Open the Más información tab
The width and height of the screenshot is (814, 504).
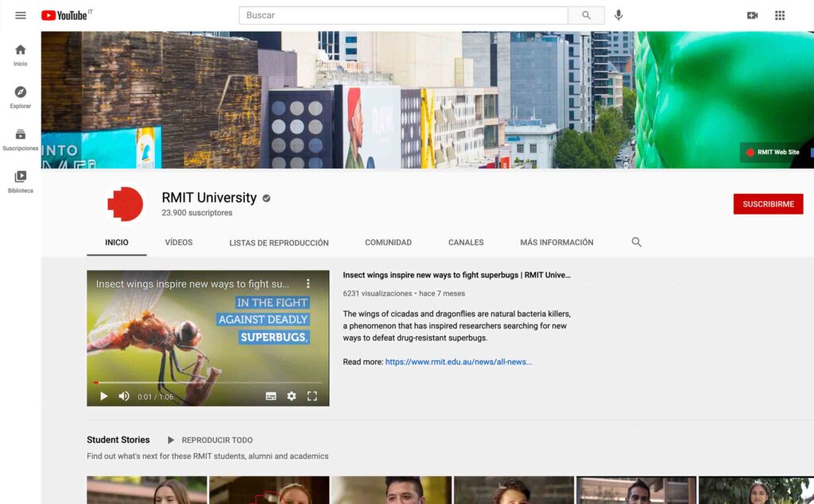tap(556, 242)
